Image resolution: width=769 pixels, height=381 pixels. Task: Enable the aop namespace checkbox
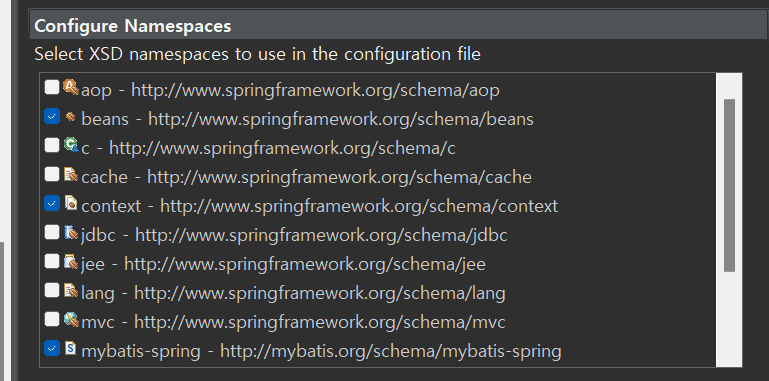(x=51, y=88)
